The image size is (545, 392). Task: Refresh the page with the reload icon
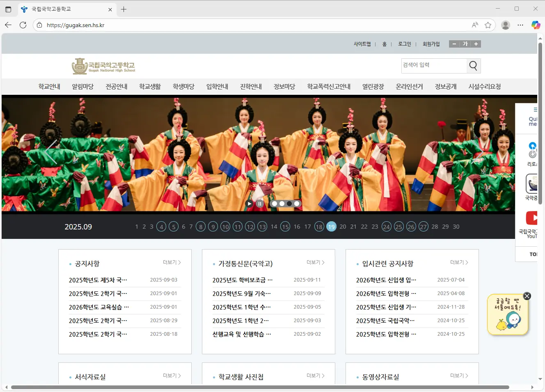23,25
